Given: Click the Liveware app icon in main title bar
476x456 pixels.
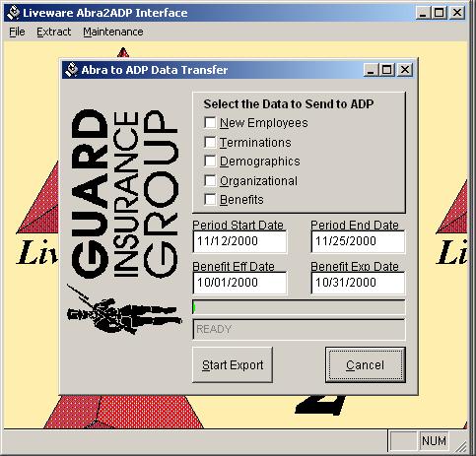Looking at the screenshot, I should pos(14,13).
